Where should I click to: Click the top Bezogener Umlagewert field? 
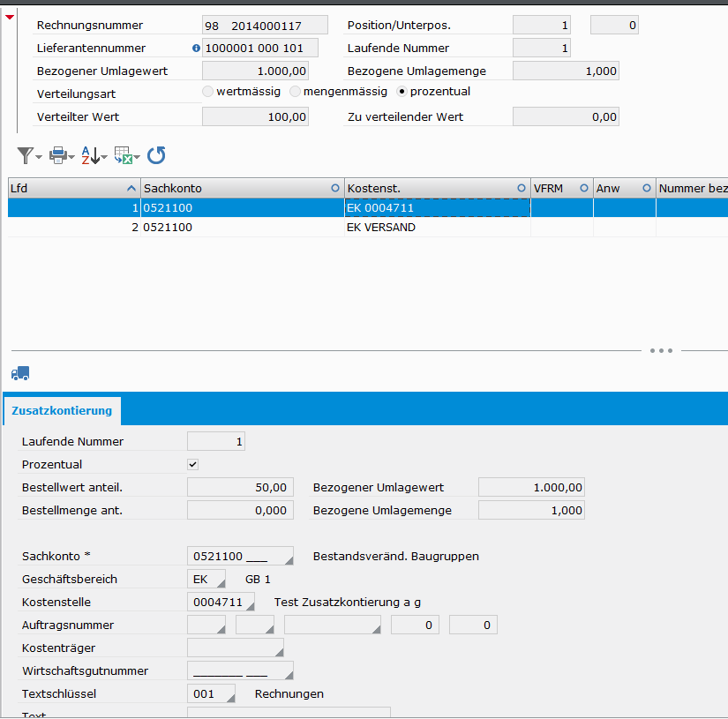(255, 71)
